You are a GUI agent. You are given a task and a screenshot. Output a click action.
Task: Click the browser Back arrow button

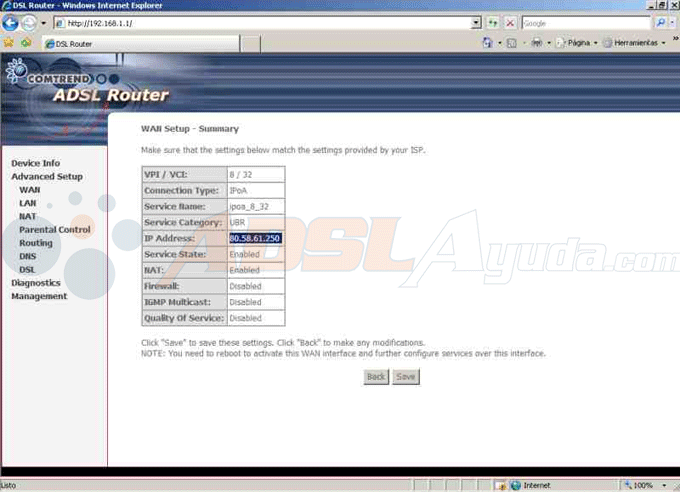[12, 22]
